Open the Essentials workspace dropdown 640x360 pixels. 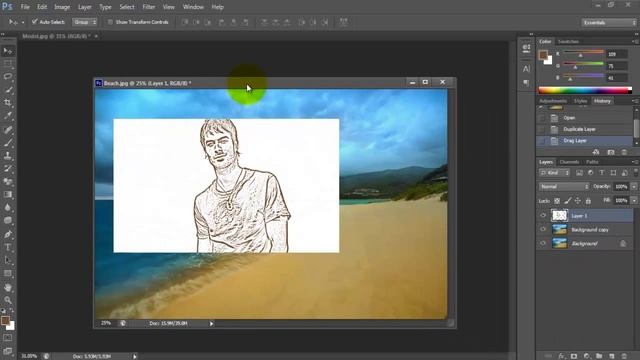609,22
